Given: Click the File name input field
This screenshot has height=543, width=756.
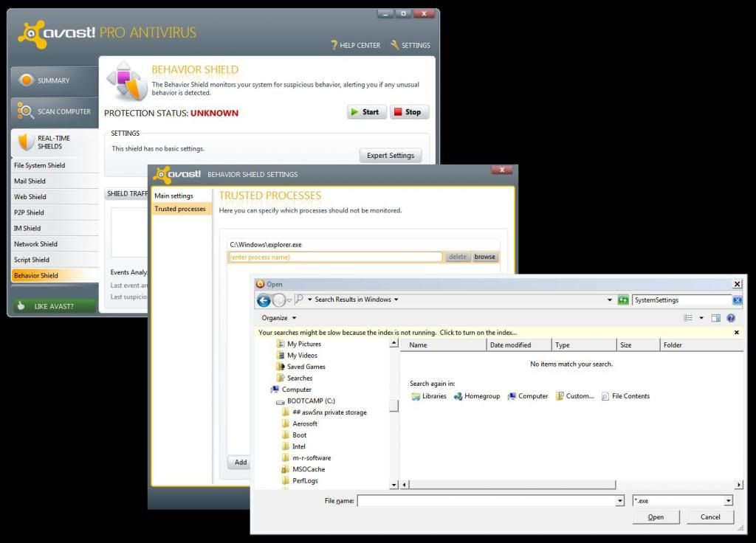Looking at the screenshot, I should [487, 501].
